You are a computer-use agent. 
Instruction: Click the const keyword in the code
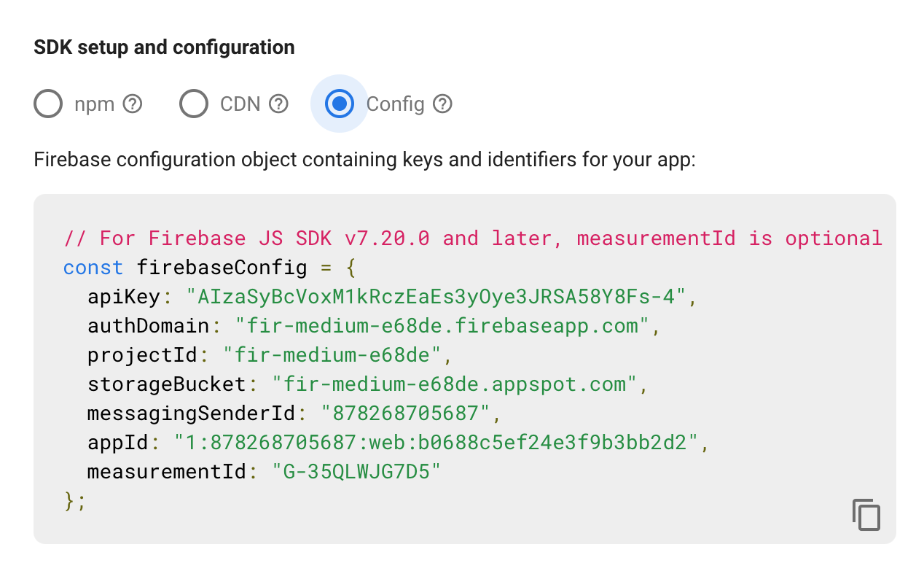pyautogui.click(x=93, y=268)
